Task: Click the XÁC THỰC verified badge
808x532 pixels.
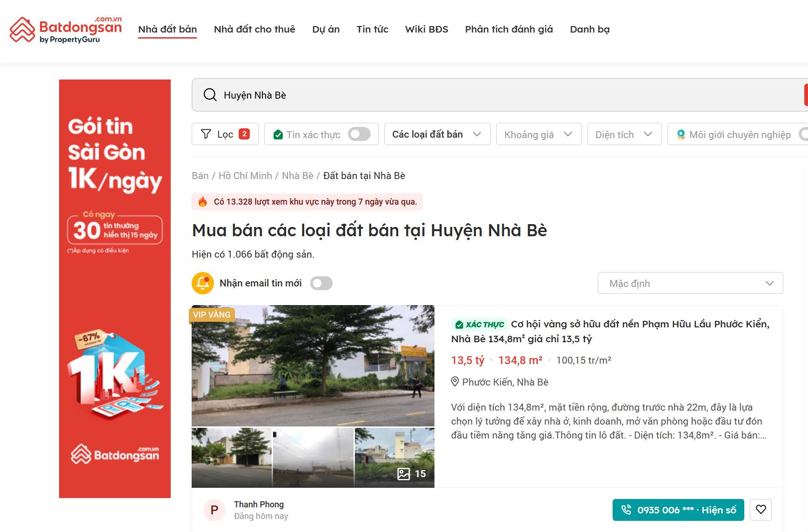Action: [479, 325]
